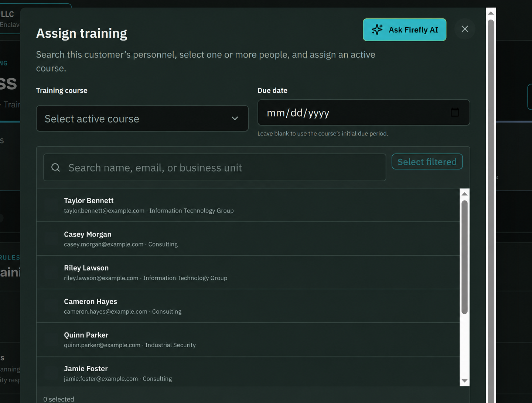The width and height of the screenshot is (532, 403).
Task: Select Casey Morgan from the personnel list
Action: [248, 239]
